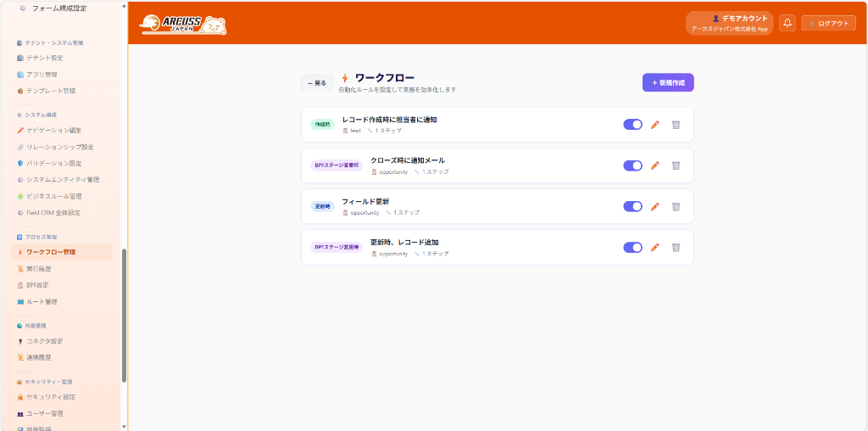Click the sidebar scroll down arrow
This screenshot has height=431, width=868.
tap(124, 427)
